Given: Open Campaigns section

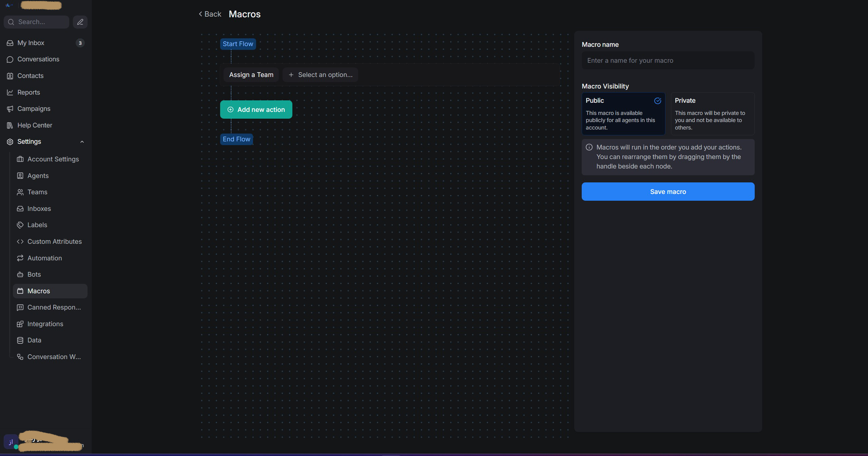Looking at the screenshot, I should point(45,109).
